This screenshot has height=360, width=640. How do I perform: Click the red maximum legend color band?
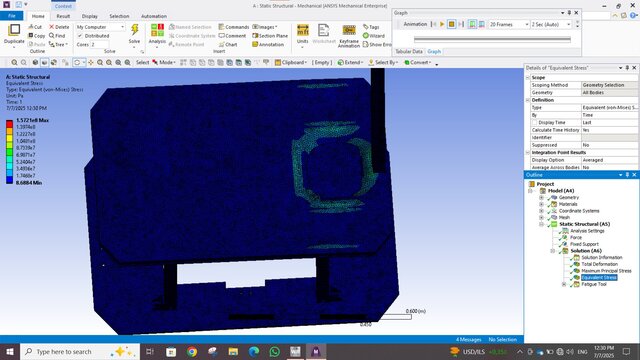[x=9, y=124]
